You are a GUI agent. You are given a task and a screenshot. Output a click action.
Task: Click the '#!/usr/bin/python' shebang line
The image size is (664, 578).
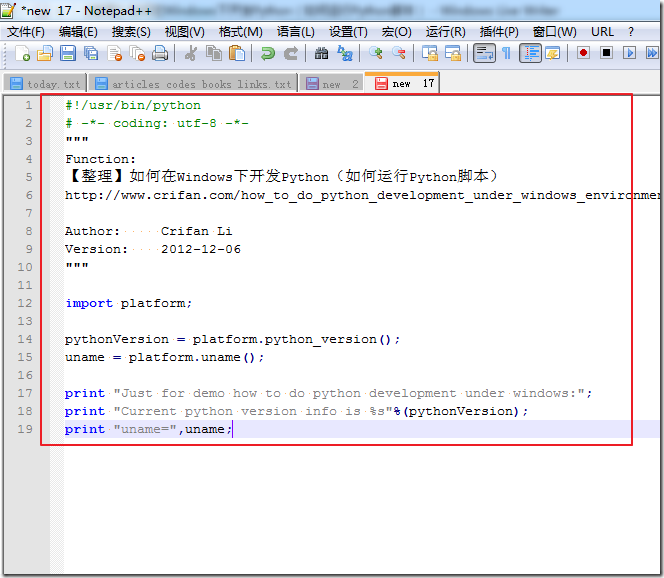point(133,105)
